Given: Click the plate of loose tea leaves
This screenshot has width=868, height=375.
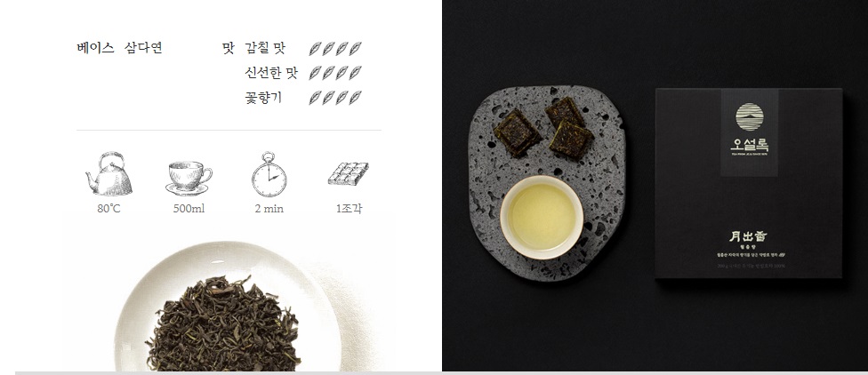Looking at the screenshot, I should [x=228, y=307].
